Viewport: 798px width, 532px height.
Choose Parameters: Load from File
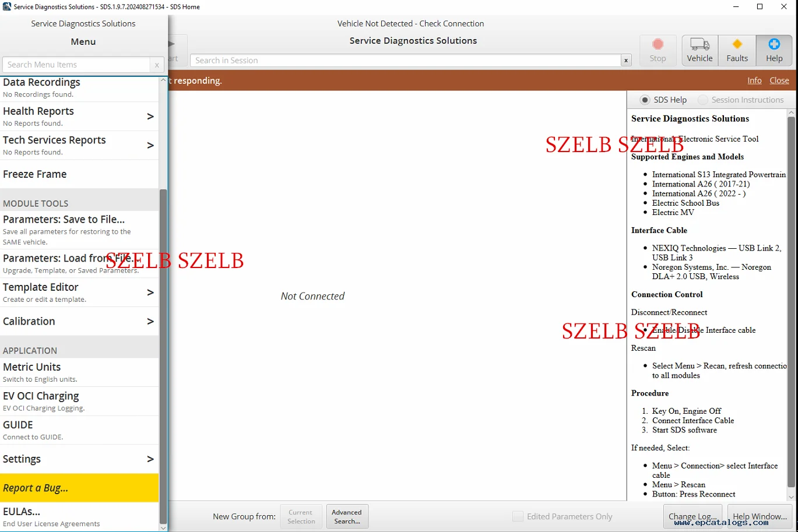pos(79,263)
